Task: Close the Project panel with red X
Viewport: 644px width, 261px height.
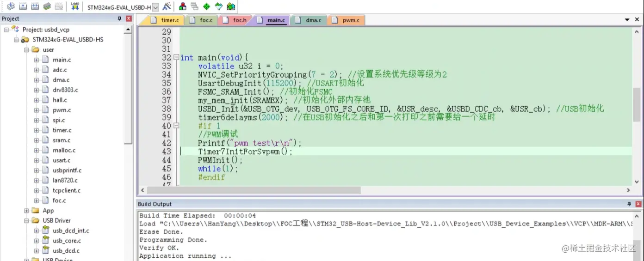Action: (x=129, y=18)
